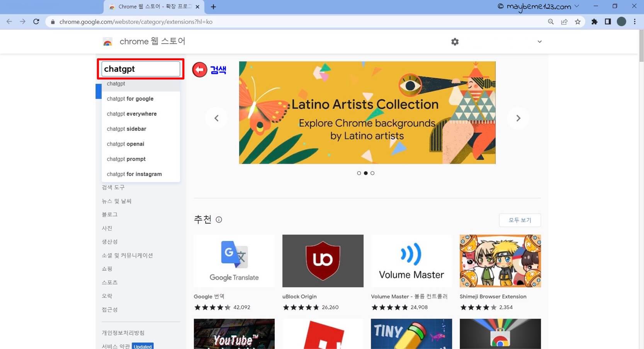Click 모두 보기 button
644x349 pixels.
[x=520, y=220]
